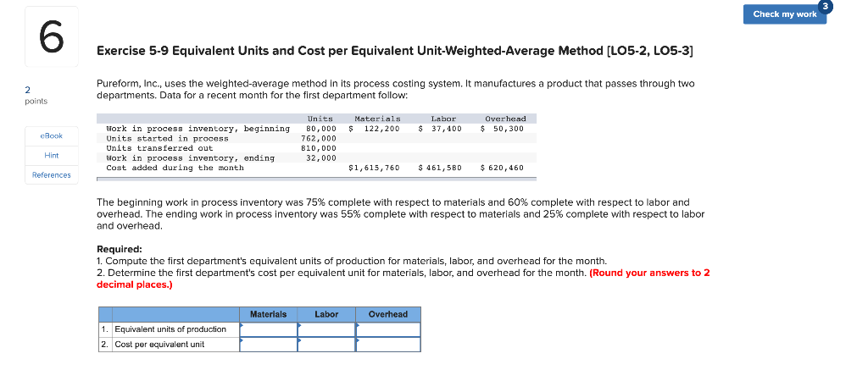The image size is (868, 370).
Task: Open the References link
Action: coord(52,175)
